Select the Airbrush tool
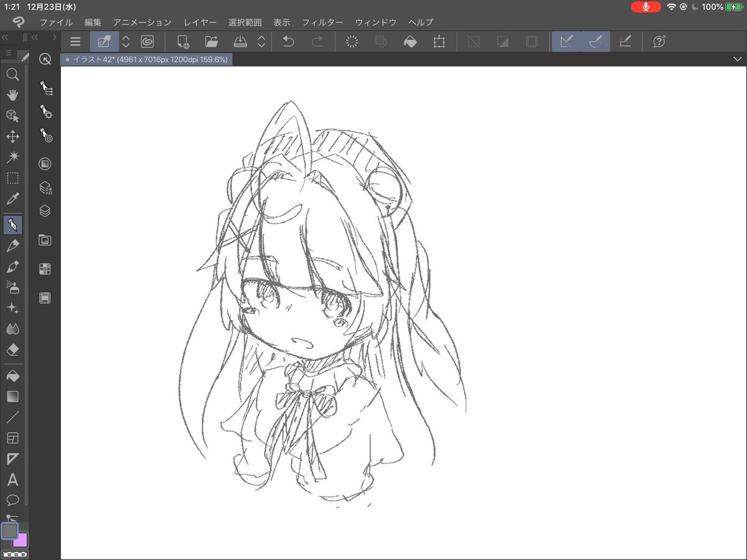Image resolution: width=747 pixels, height=560 pixels. pos(12,287)
